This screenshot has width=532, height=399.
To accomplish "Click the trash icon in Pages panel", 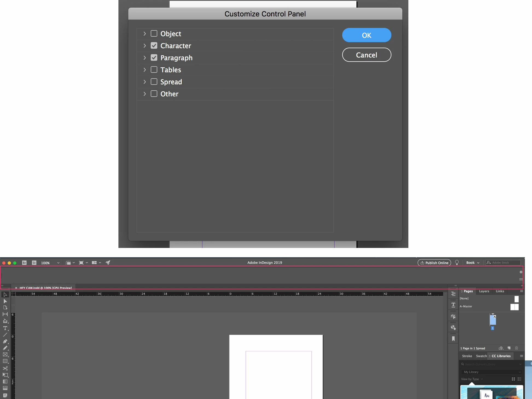I will coord(516,348).
